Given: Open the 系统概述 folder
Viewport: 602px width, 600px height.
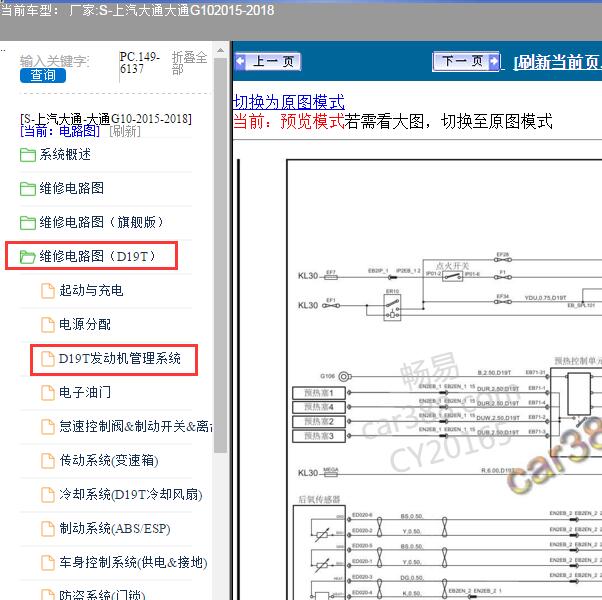Looking at the screenshot, I should 65,154.
